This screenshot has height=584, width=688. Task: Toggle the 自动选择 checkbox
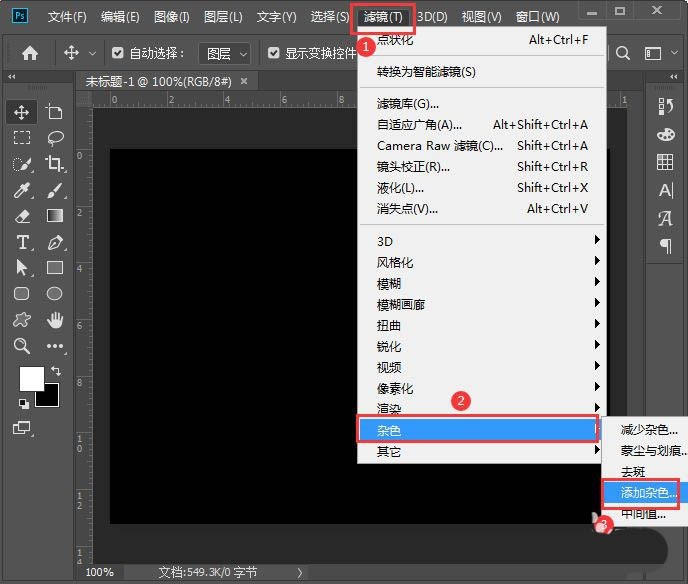click(x=117, y=53)
